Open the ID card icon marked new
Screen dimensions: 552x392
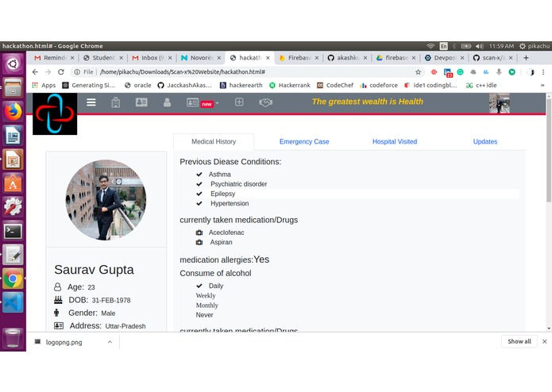(x=192, y=102)
